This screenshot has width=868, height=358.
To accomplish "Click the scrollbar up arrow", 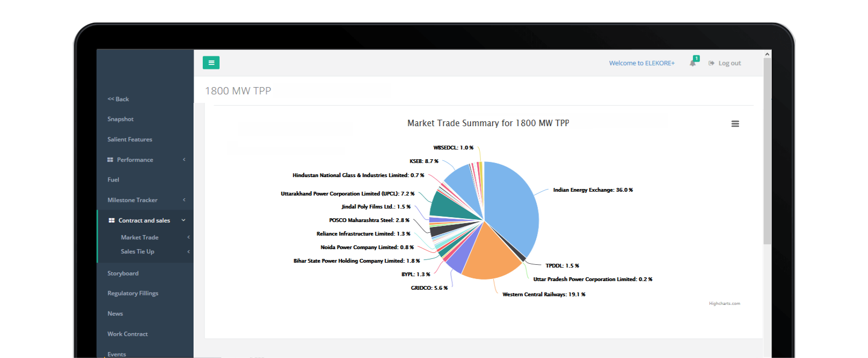I will pos(767,54).
